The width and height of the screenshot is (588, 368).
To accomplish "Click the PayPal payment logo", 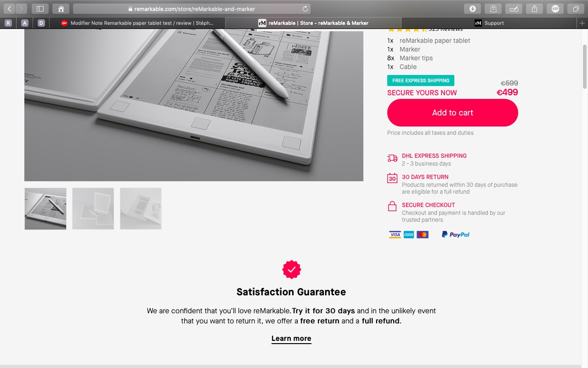I will coord(455,235).
